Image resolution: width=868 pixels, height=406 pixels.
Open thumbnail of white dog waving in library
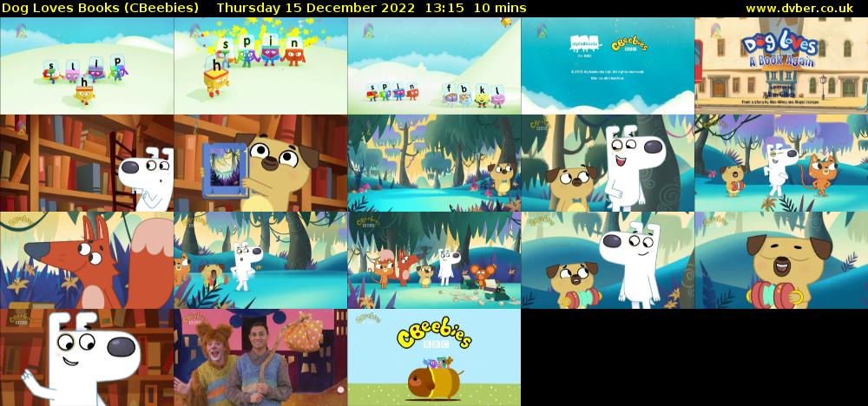tap(87, 357)
